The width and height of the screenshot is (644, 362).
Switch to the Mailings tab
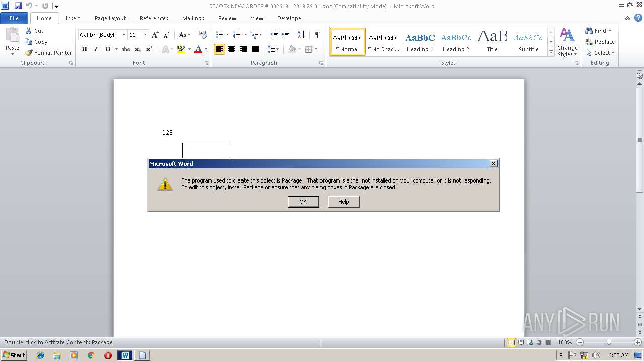point(193,18)
